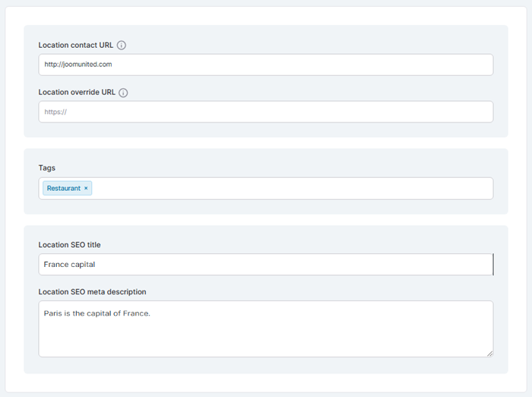Click the meta description textarea resize handle
This screenshot has height=397, width=532.
pos(489,353)
